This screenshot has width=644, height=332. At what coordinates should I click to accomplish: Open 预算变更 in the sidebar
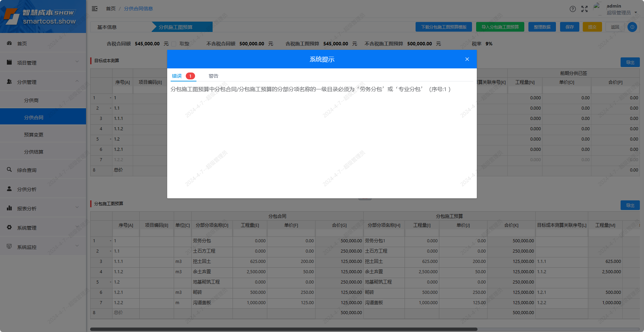pyautogui.click(x=34, y=135)
